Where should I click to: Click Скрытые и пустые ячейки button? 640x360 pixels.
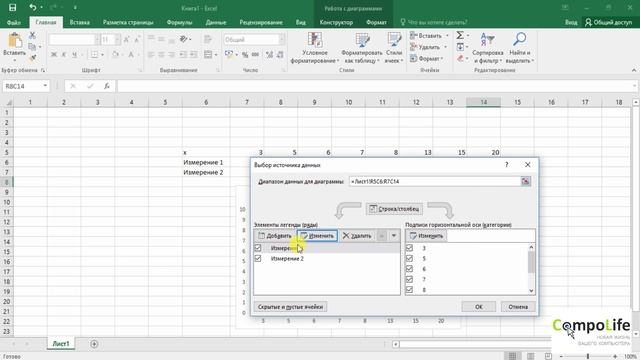(x=290, y=307)
